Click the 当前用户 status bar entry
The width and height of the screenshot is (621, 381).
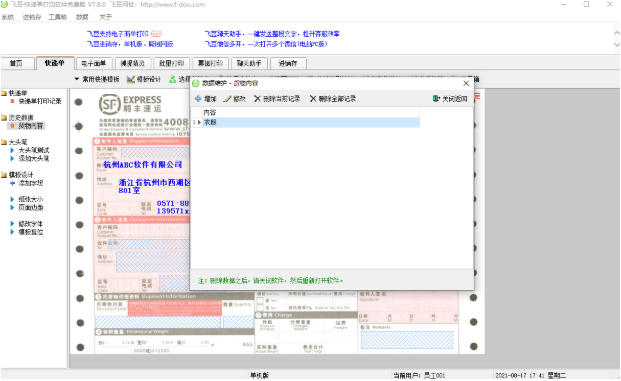pyautogui.click(x=419, y=375)
